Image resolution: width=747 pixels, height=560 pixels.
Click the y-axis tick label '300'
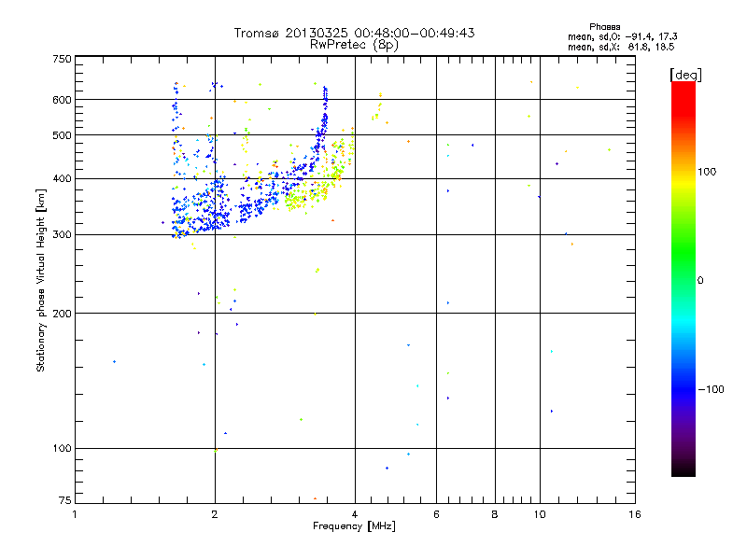pos(62,235)
